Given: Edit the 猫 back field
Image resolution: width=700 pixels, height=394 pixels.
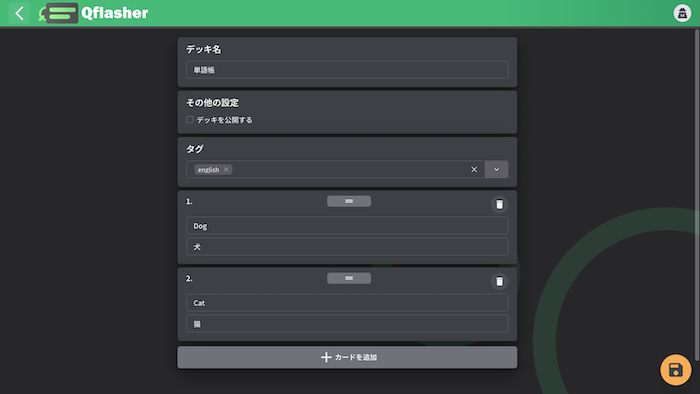Looking at the screenshot, I should pyautogui.click(x=347, y=324).
